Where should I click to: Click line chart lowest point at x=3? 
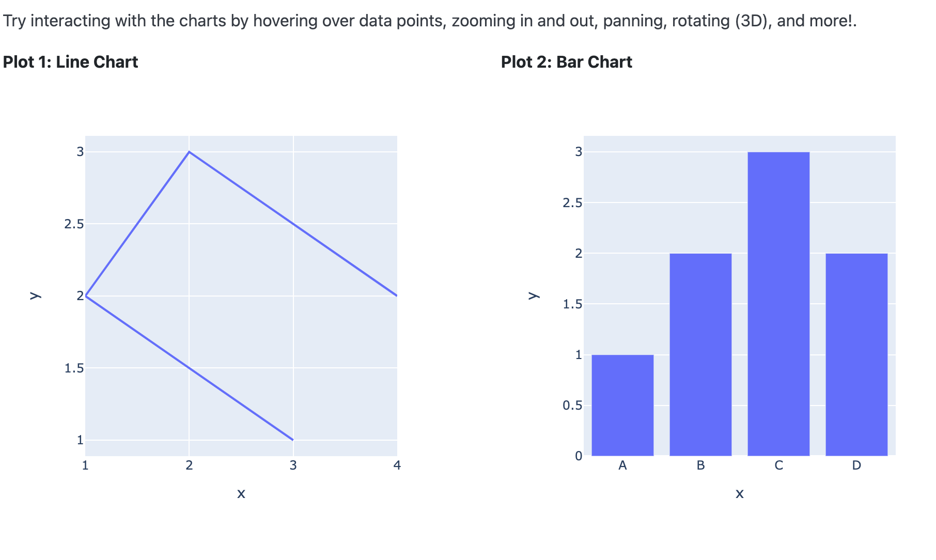click(x=293, y=440)
